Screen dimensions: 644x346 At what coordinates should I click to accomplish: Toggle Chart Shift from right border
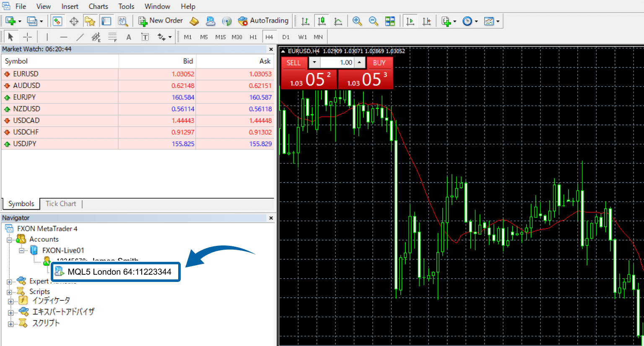[x=426, y=21]
